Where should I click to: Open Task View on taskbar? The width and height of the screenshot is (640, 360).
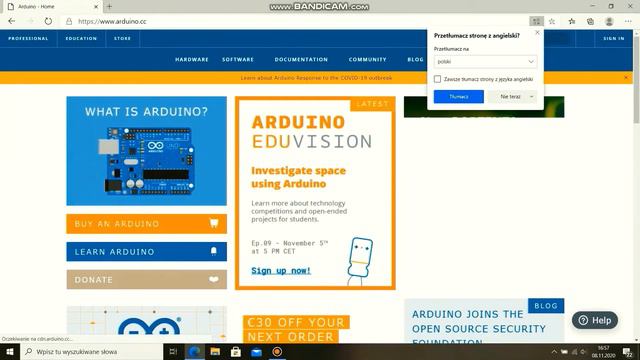tap(173, 351)
